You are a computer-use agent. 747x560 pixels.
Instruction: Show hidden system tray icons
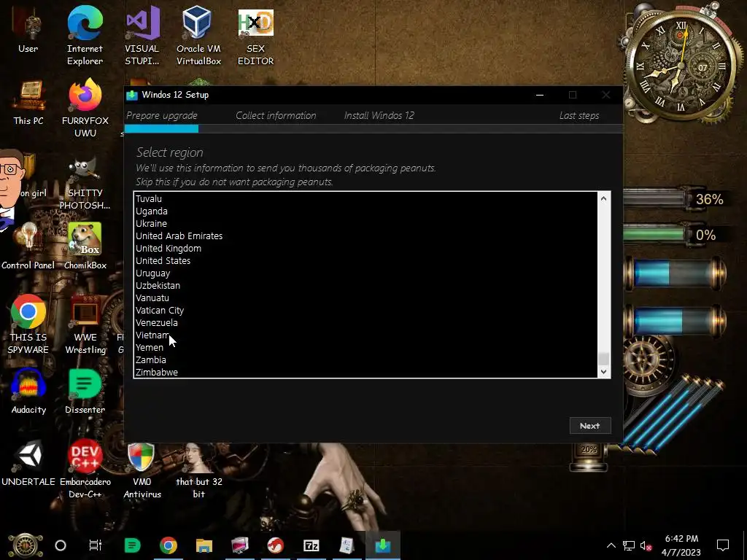pos(611,545)
